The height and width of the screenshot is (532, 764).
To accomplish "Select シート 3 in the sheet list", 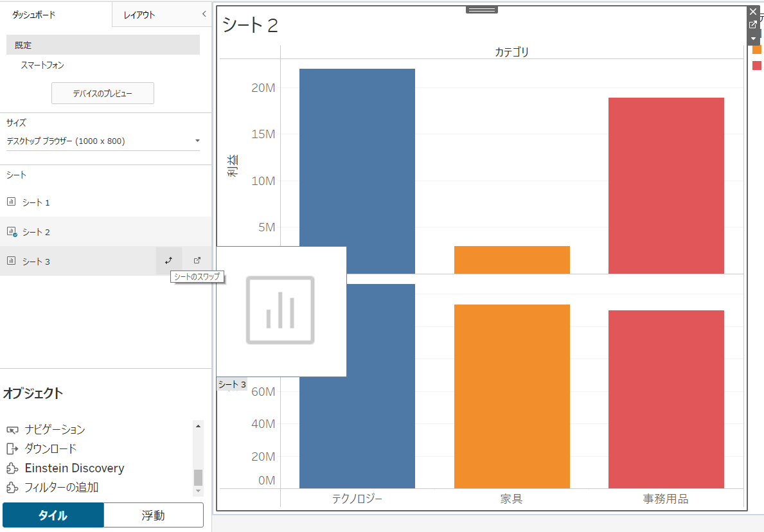I will (35, 261).
